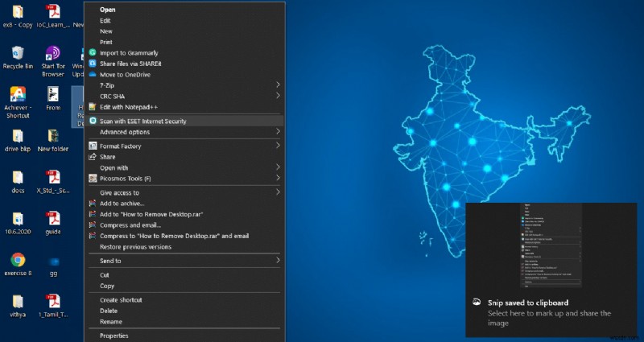Expand the 'Send to' submenu arrow
The height and width of the screenshot is (342, 644).
point(278,260)
